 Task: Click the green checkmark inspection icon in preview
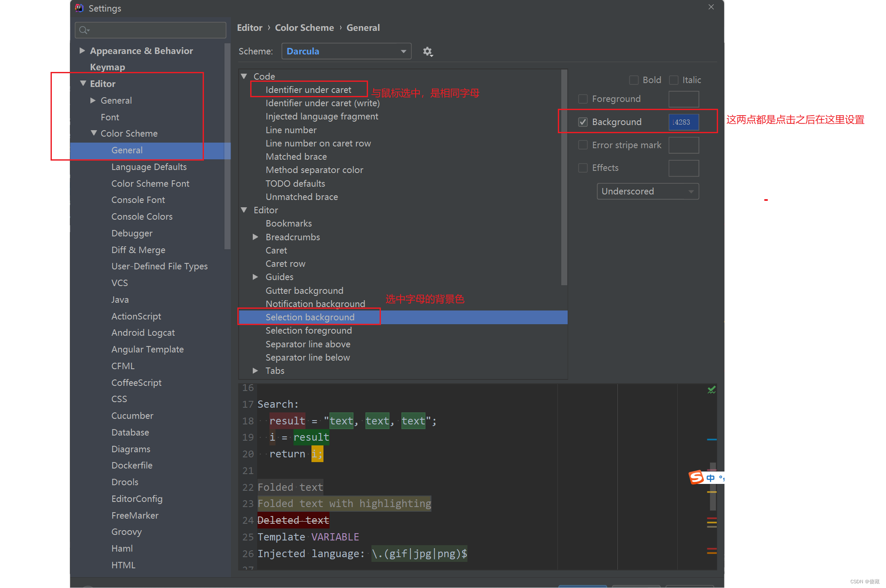click(711, 390)
